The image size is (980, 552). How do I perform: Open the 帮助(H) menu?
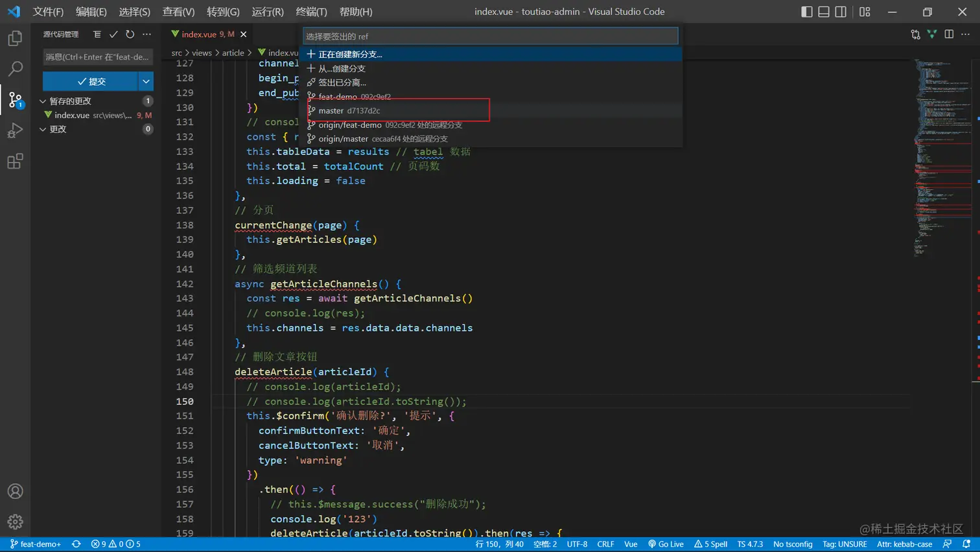356,12
